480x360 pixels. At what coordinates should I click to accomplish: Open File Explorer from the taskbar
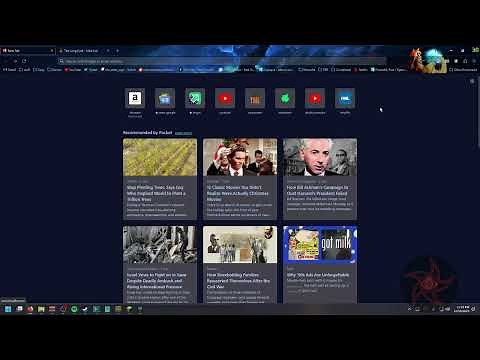41,309
